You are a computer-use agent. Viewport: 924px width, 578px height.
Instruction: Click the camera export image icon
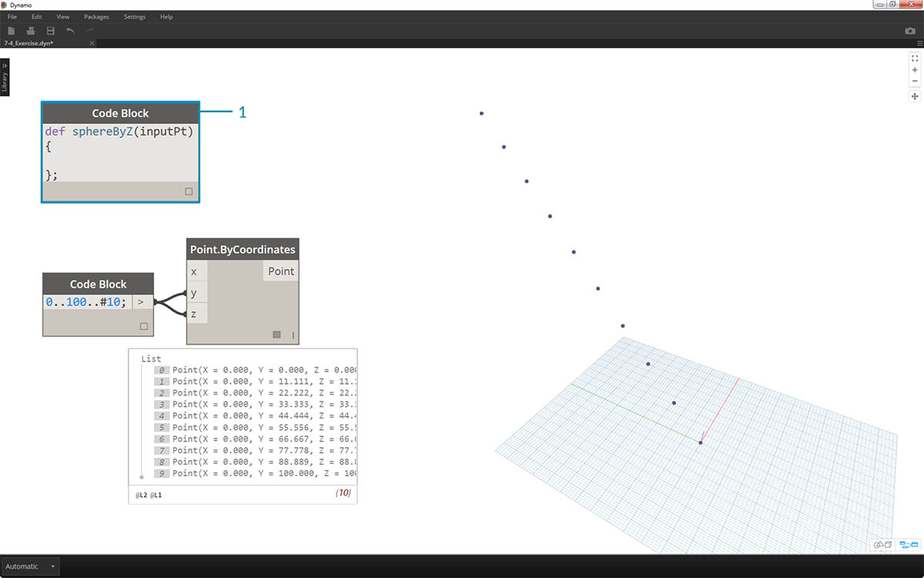(x=910, y=31)
